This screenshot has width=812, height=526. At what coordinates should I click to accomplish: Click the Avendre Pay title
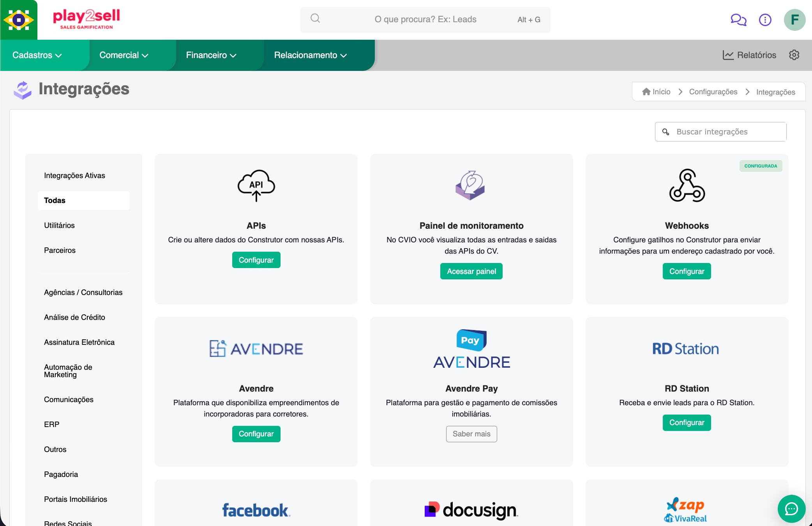[471, 388]
